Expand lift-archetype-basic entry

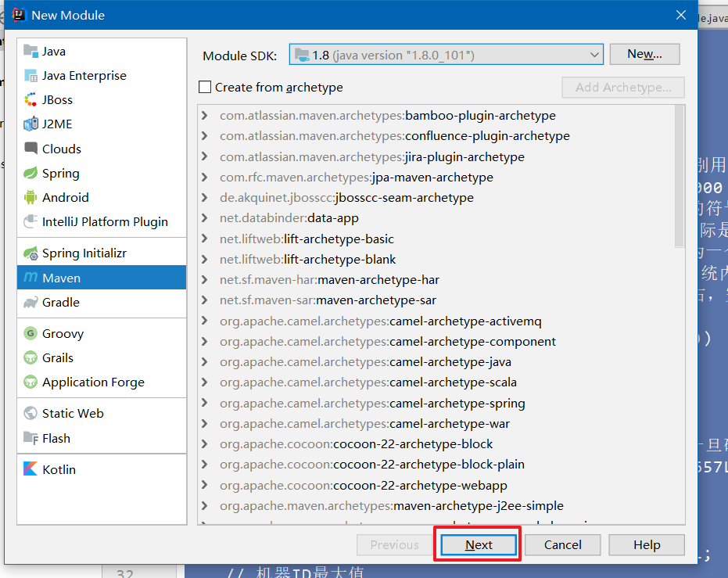click(205, 239)
